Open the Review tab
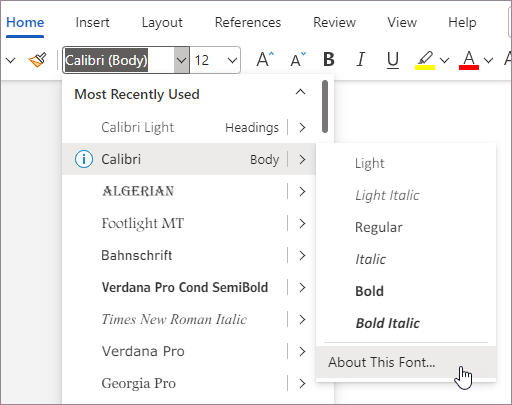Image resolution: width=512 pixels, height=405 pixels. 334,23
